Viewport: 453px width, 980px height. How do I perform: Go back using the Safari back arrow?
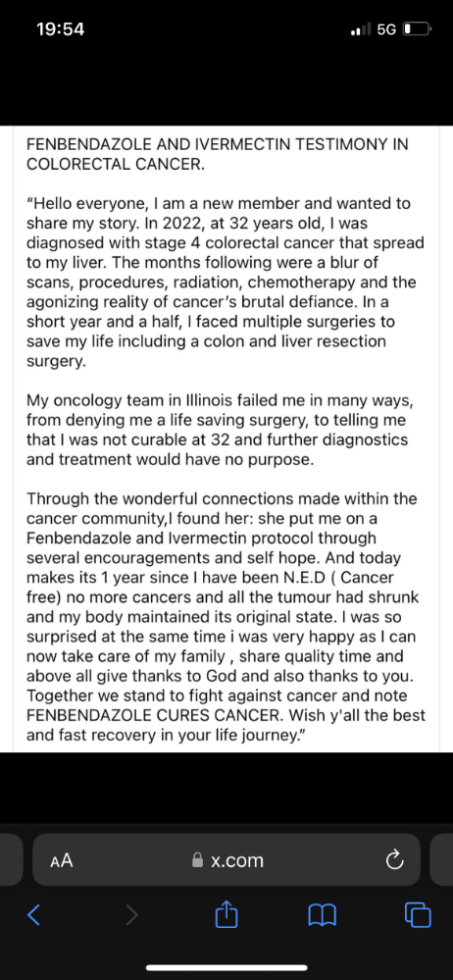(34, 915)
